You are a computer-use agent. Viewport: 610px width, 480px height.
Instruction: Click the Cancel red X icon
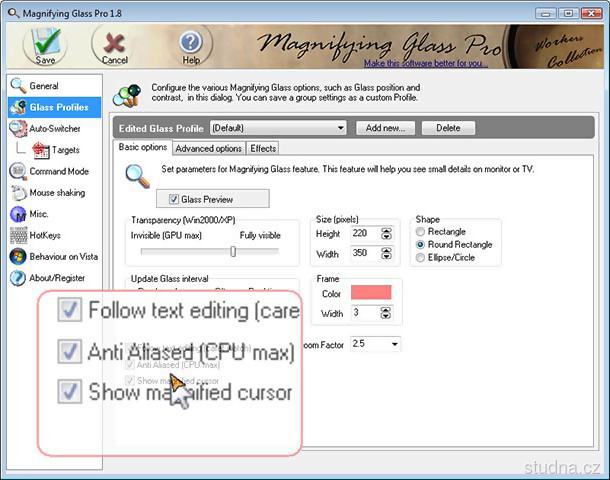coord(114,43)
